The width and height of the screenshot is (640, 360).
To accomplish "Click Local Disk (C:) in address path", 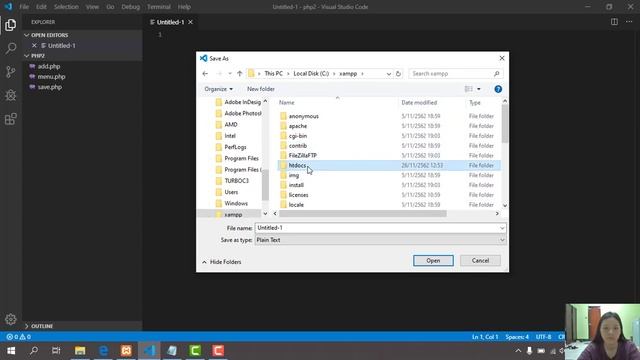I will coord(311,73).
